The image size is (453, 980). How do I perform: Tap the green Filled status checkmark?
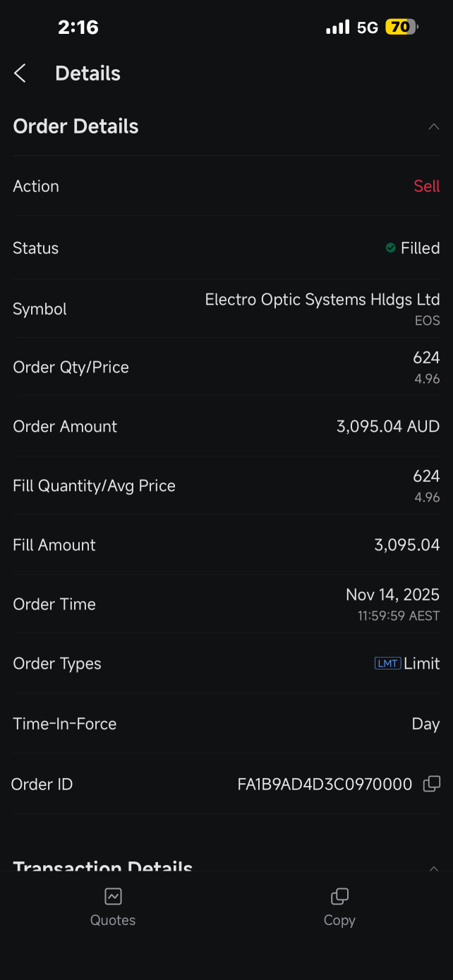(x=390, y=248)
